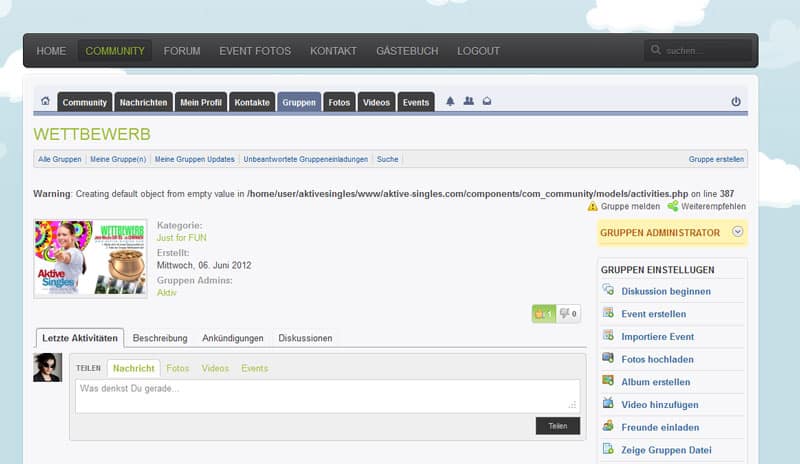Click the thumbs-down dislike button
800x464 pixels.
tap(568, 314)
